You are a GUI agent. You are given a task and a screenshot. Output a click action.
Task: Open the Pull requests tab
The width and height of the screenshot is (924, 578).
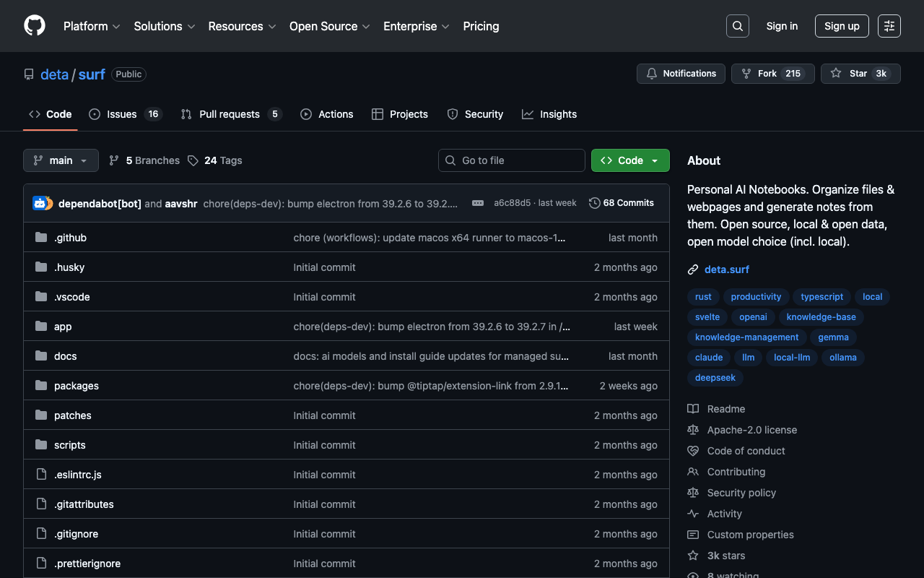229,114
